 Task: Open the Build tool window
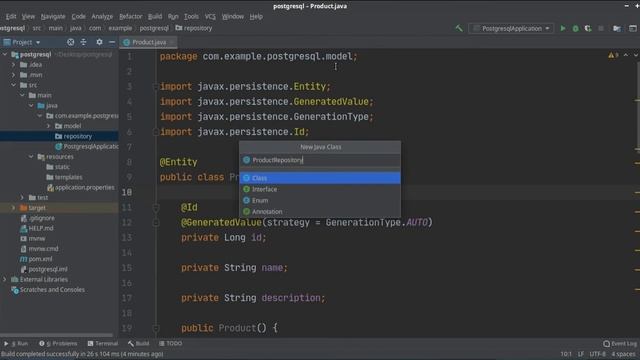click(x=138, y=344)
